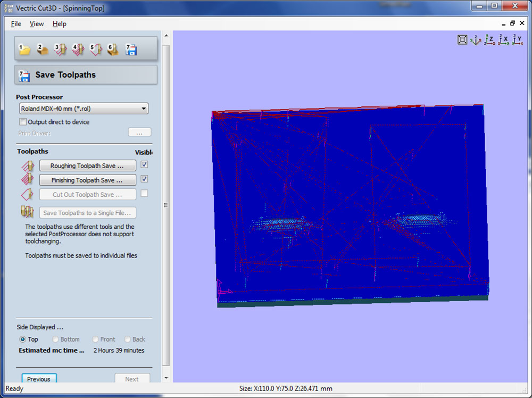The width and height of the screenshot is (532, 398).
Task: Click the Cut3D application icon in title bar
Action: point(9,7)
